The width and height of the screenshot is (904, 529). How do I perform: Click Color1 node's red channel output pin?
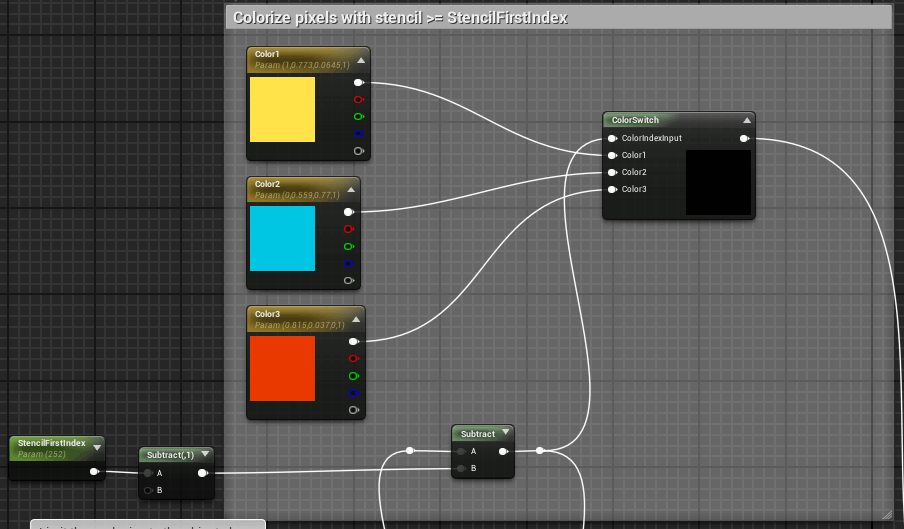[x=358, y=100]
